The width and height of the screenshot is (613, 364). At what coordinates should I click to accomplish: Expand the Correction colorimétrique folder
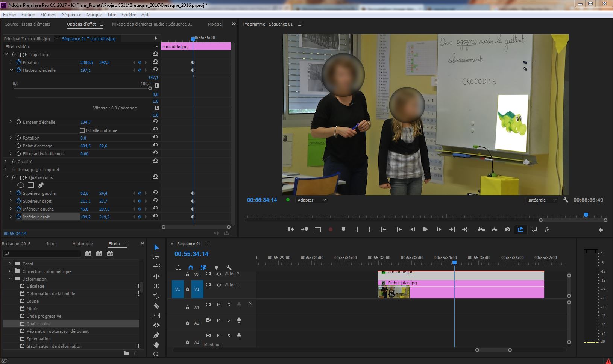click(10, 271)
